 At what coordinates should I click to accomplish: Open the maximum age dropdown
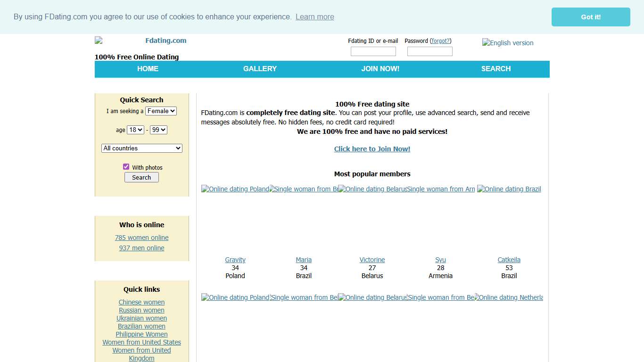[x=158, y=130]
